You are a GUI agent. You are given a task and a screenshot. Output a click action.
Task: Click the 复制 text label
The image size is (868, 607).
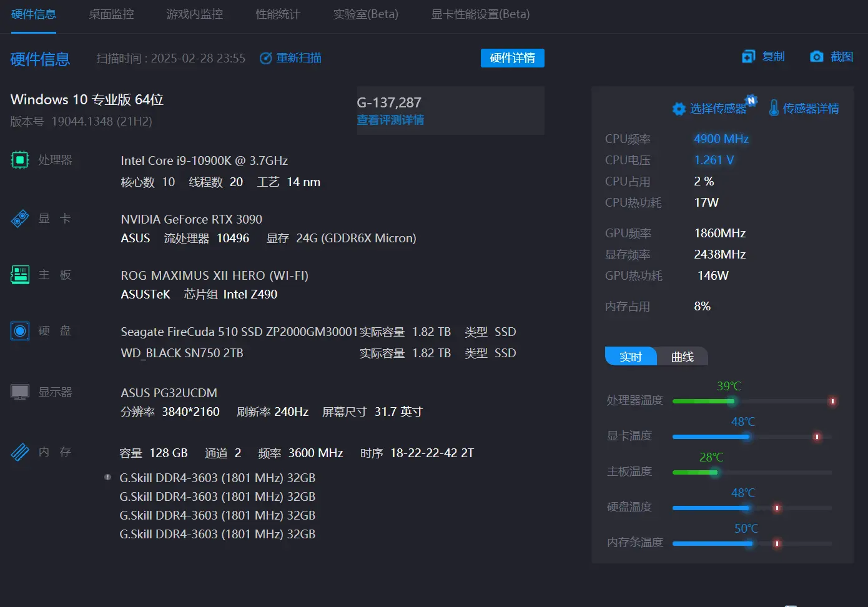coord(774,57)
